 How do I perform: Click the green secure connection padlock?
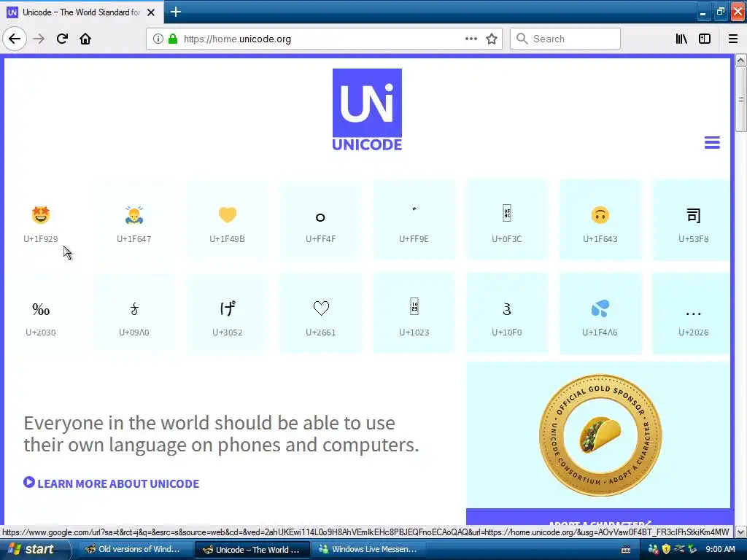pos(173,39)
